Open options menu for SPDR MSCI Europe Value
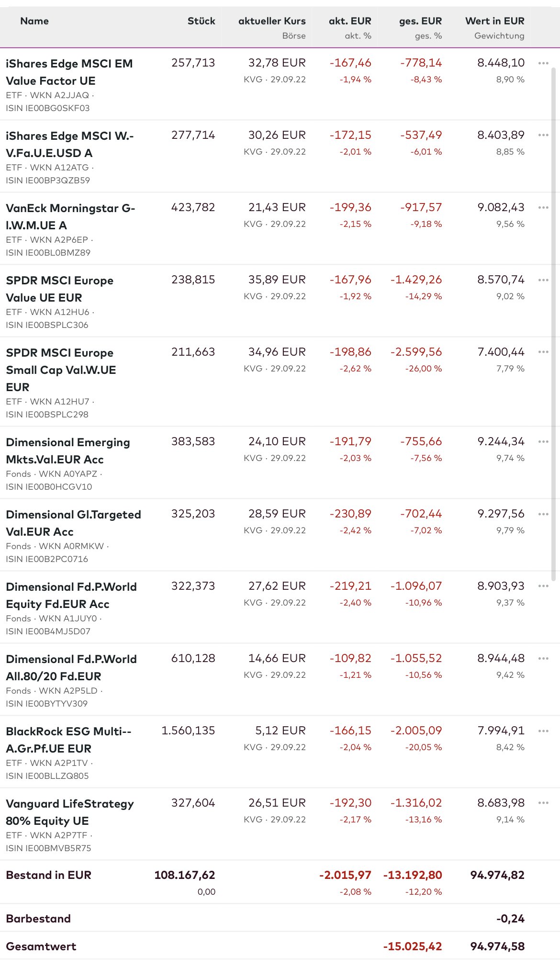This screenshot has width=560, height=967. pyautogui.click(x=543, y=280)
